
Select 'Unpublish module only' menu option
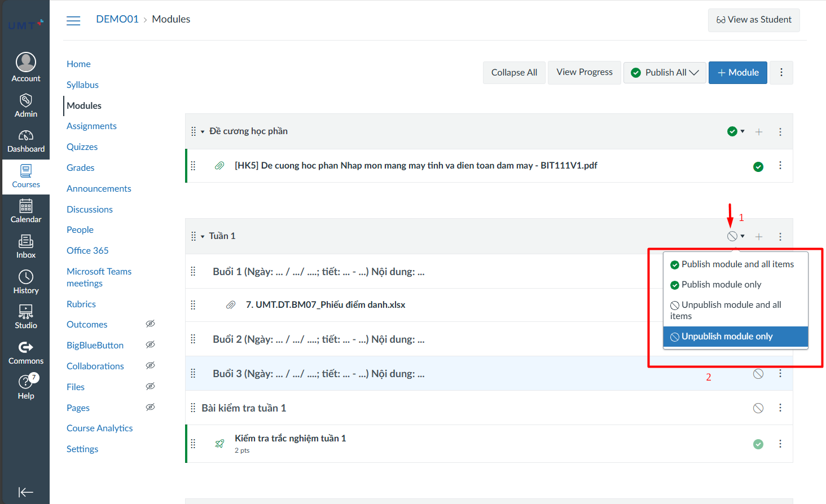tap(727, 337)
